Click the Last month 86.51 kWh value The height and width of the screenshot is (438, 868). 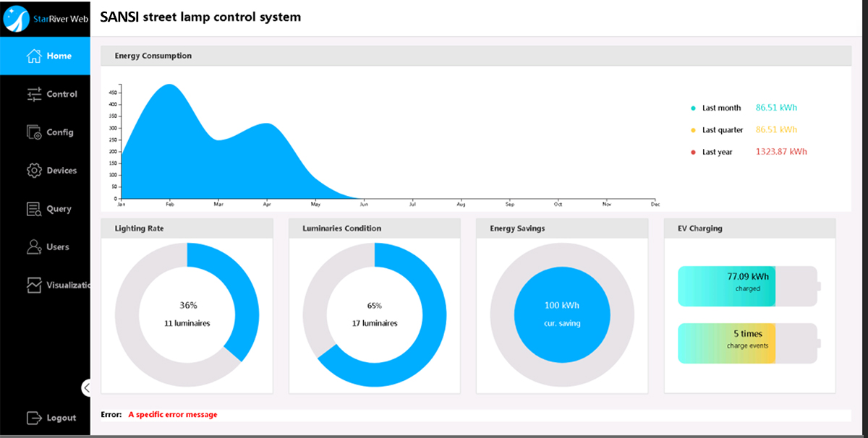point(776,108)
